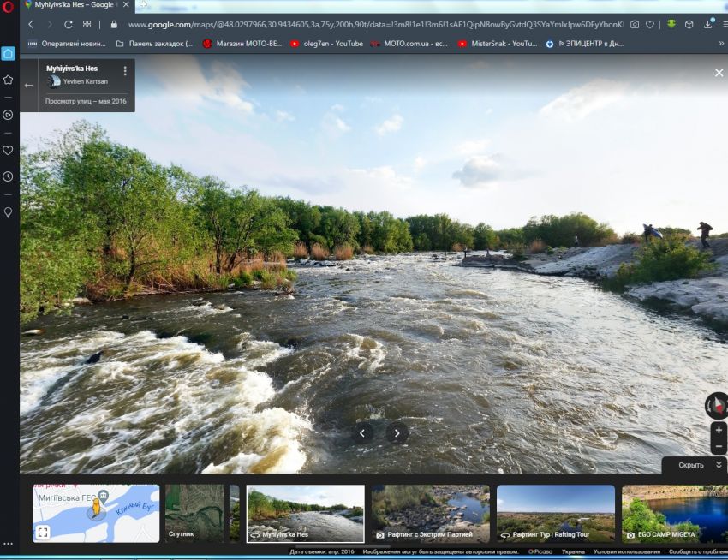Open the Панель закладок bookmarks folder
728x560 pixels.
pos(154,44)
